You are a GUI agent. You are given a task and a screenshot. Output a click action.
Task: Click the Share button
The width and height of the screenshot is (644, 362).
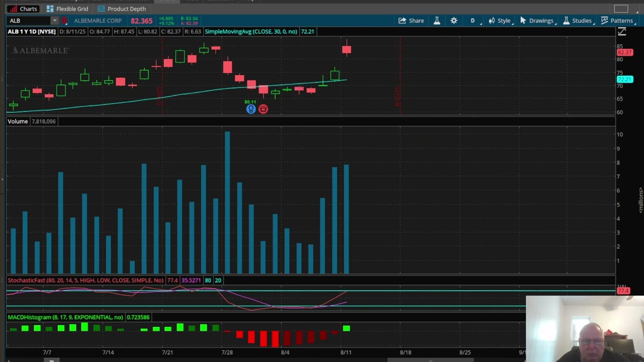411,21
